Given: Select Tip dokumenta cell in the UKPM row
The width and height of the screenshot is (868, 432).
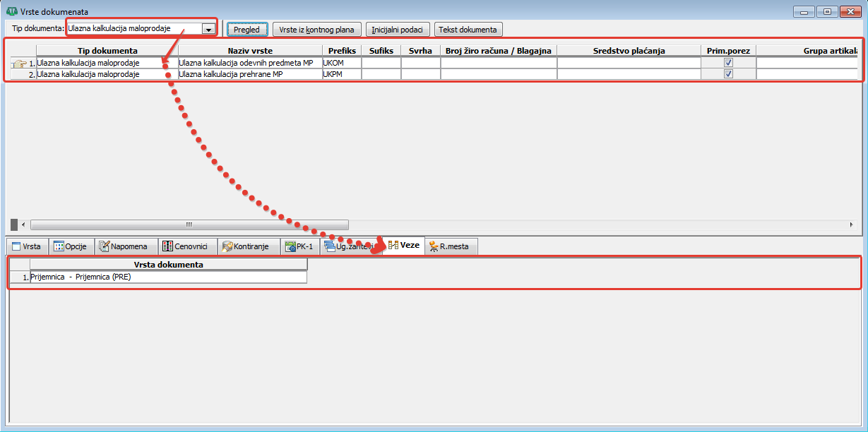Looking at the screenshot, I should [x=107, y=74].
